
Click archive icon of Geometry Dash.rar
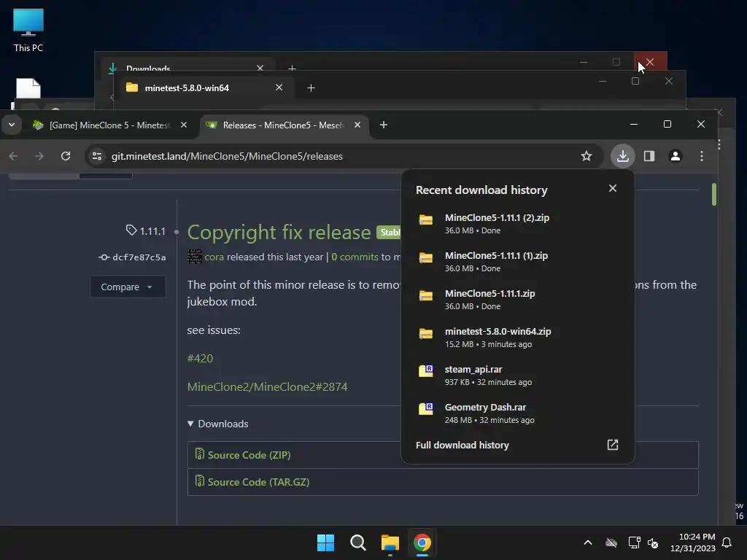[426, 409]
